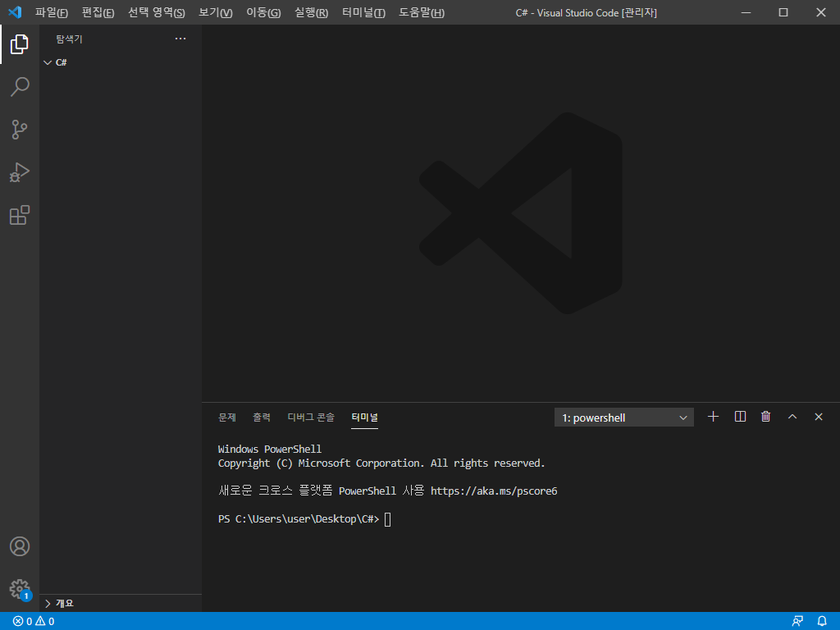Image resolution: width=840 pixels, height=630 pixels.
Task: Open the 편집(E) menu
Action: [98, 12]
